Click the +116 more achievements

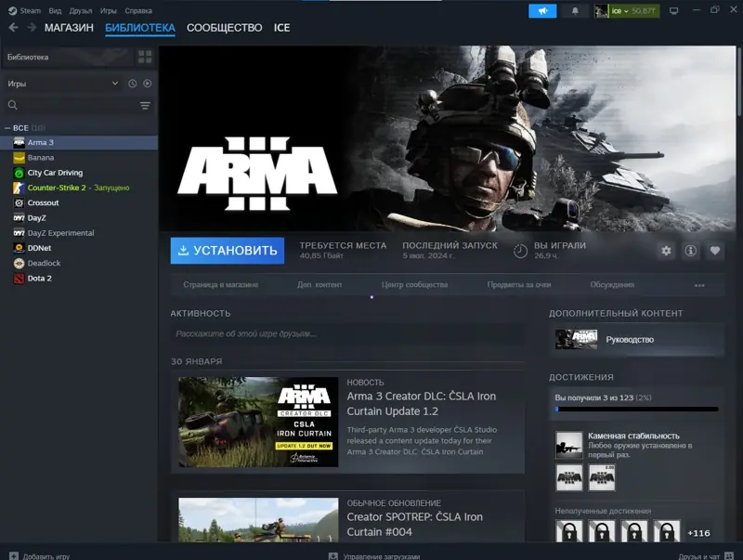(x=698, y=533)
